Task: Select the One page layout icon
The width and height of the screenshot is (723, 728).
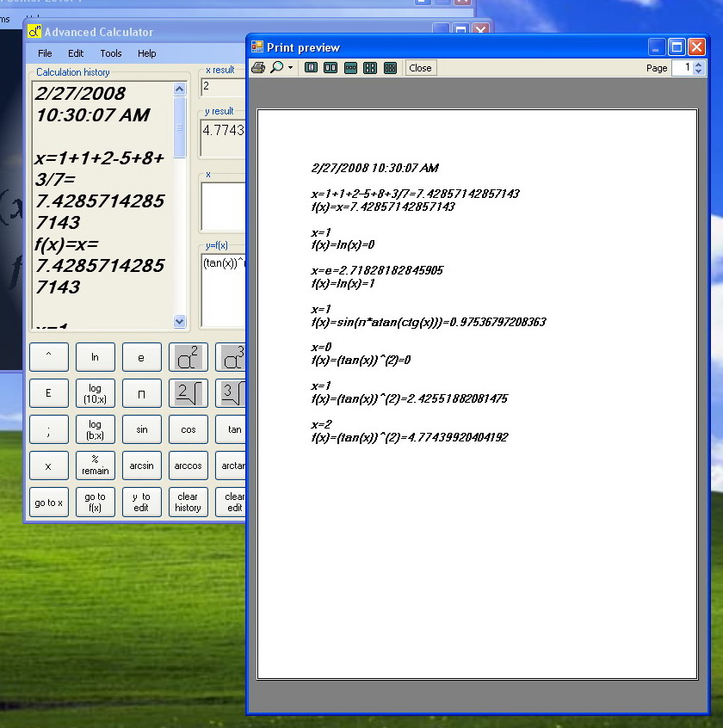Action: tap(311, 68)
